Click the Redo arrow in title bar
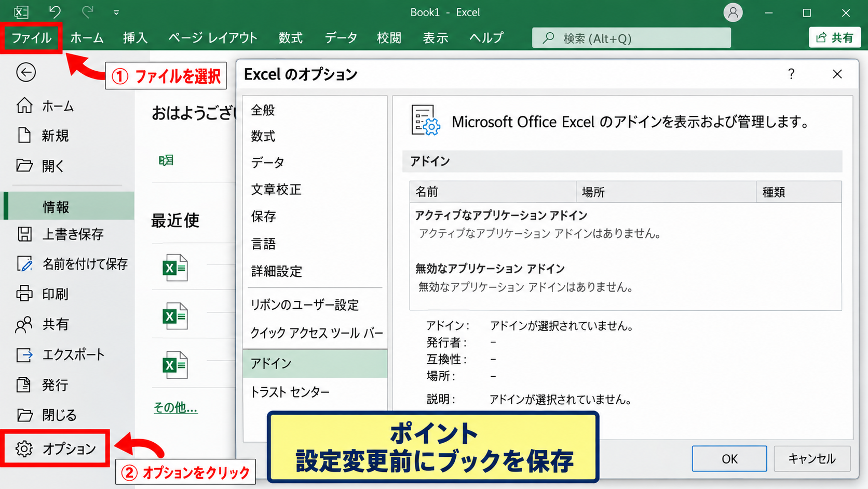 coord(88,11)
